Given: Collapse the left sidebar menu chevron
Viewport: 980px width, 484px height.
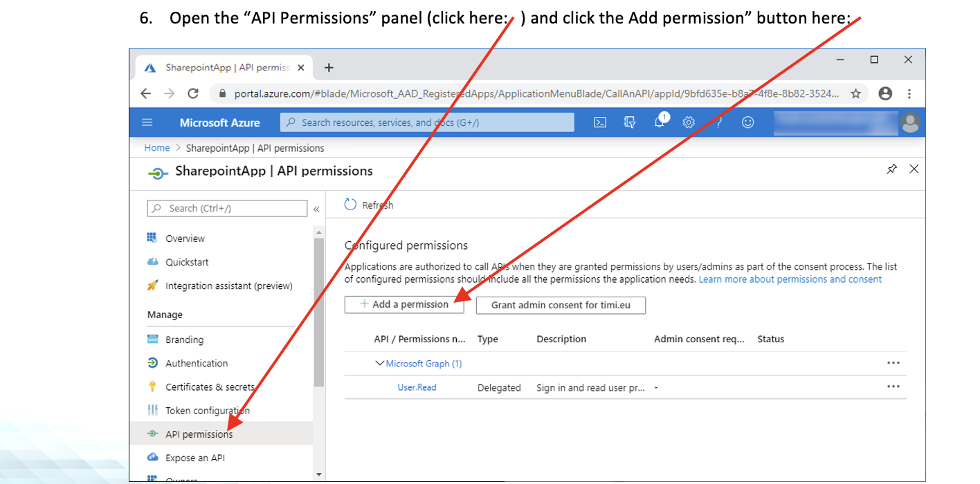Looking at the screenshot, I should 316,209.
